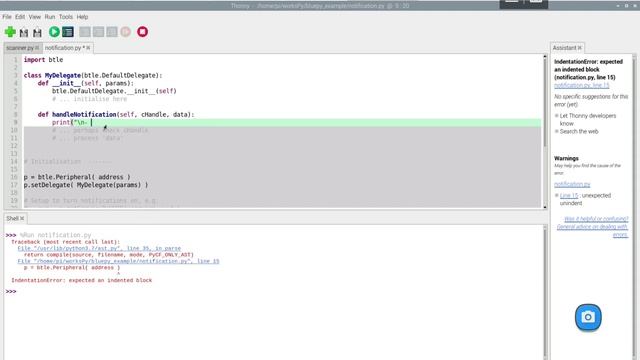This screenshot has width=640, height=360.
Task: Close the scanner.py tab
Action: pyautogui.click(x=37, y=48)
